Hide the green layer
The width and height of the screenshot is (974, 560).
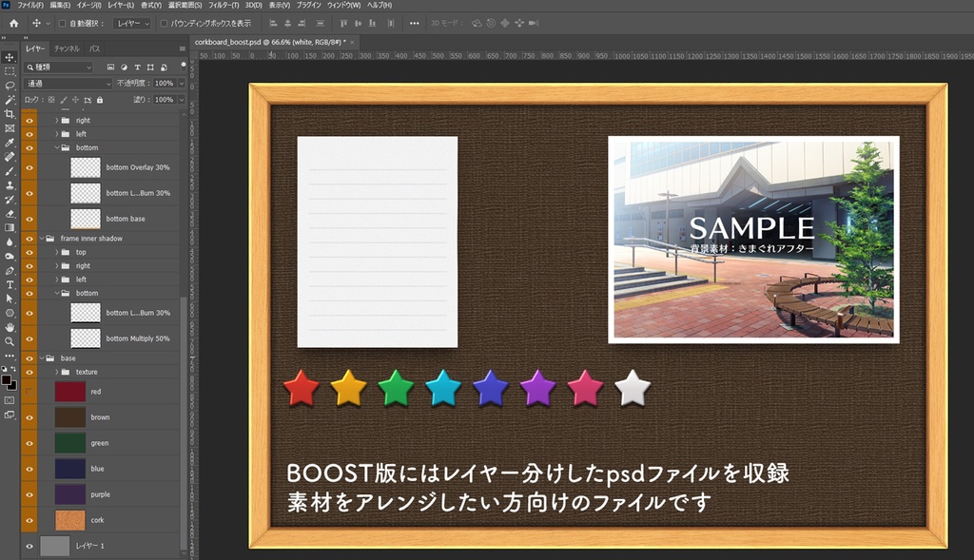(29, 443)
